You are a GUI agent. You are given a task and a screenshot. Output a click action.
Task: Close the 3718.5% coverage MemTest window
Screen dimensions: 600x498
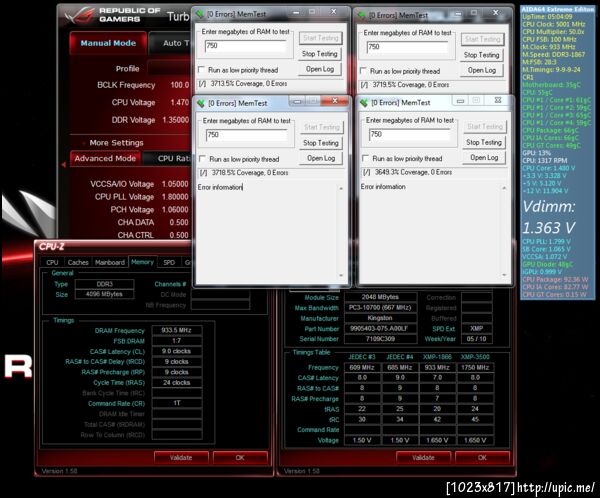335,101
